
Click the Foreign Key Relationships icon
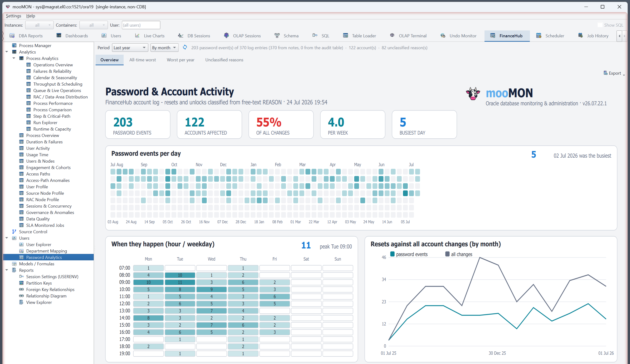click(21, 289)
